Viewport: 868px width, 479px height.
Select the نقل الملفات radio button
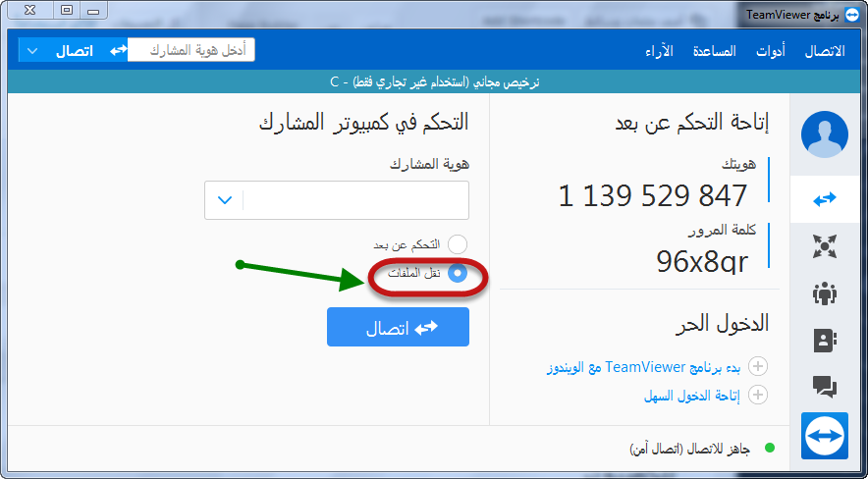click(x=458, y=274)
